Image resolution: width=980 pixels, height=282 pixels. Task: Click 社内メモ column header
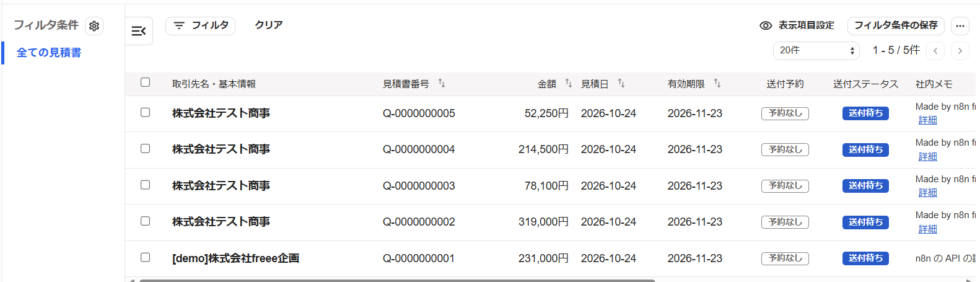pyautogui.click(x=934, y=84)
